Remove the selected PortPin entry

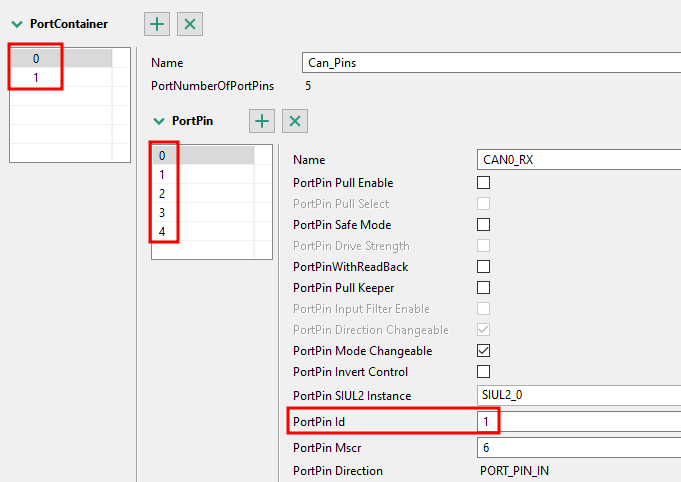tap(294, 121)
